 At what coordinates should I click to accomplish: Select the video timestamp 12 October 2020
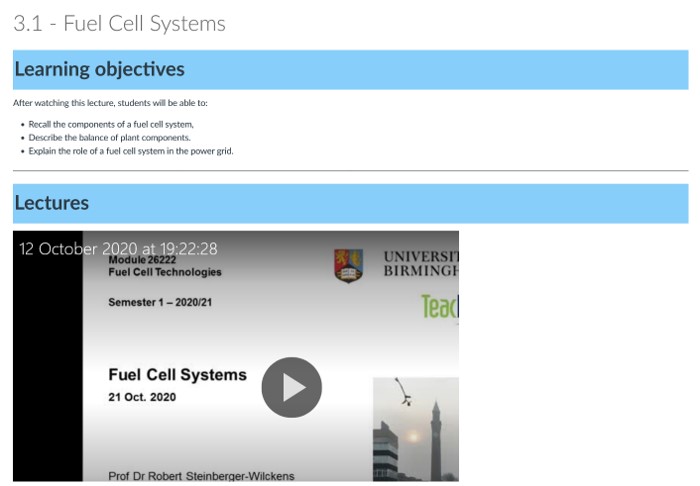point(118,248)
